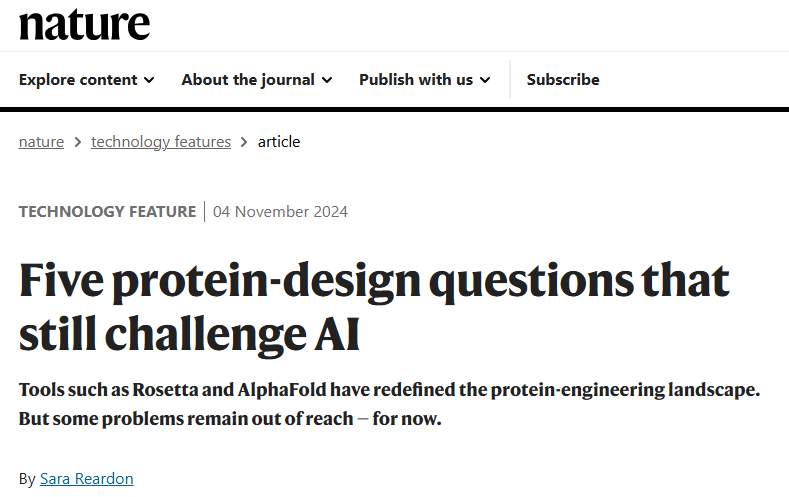This screenshot has height=497, width=789.
Task: Click the vertical divider left of Subscribe
Action: [510, 80]
